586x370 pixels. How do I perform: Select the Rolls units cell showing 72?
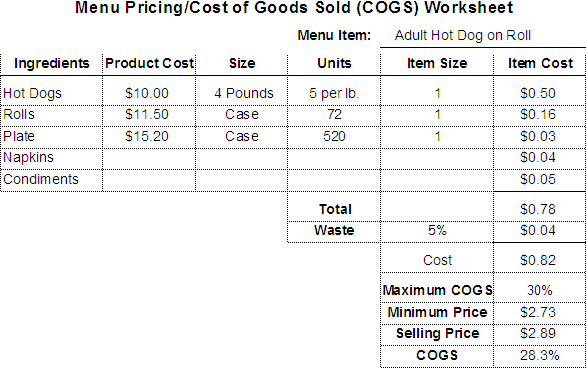[x=334, y=115]
